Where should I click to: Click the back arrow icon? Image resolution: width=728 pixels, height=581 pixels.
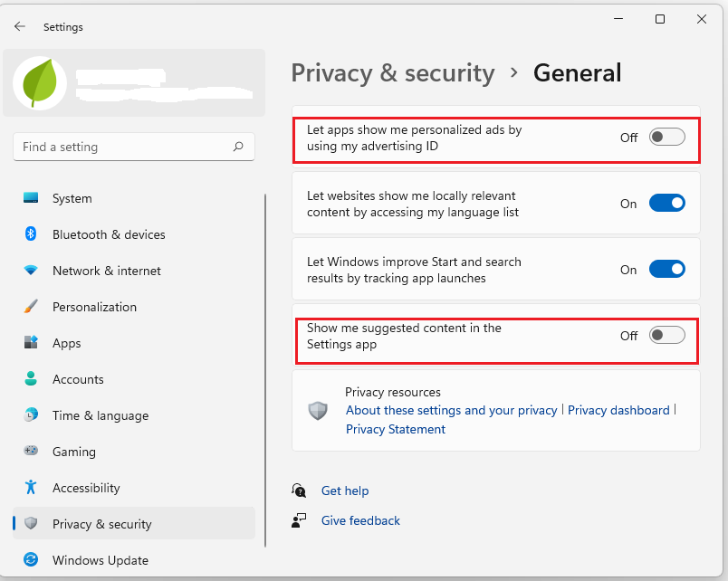[x=20, y=26]
